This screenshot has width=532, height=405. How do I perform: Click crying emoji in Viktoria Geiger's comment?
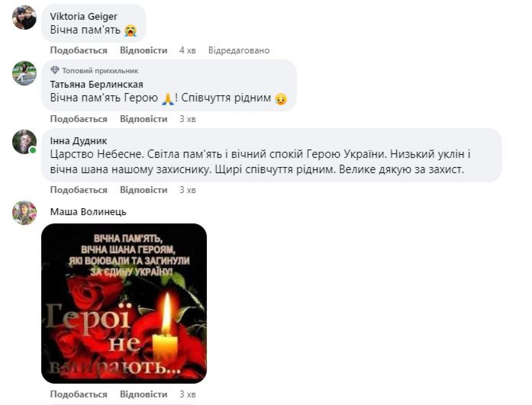click(131, 30)
